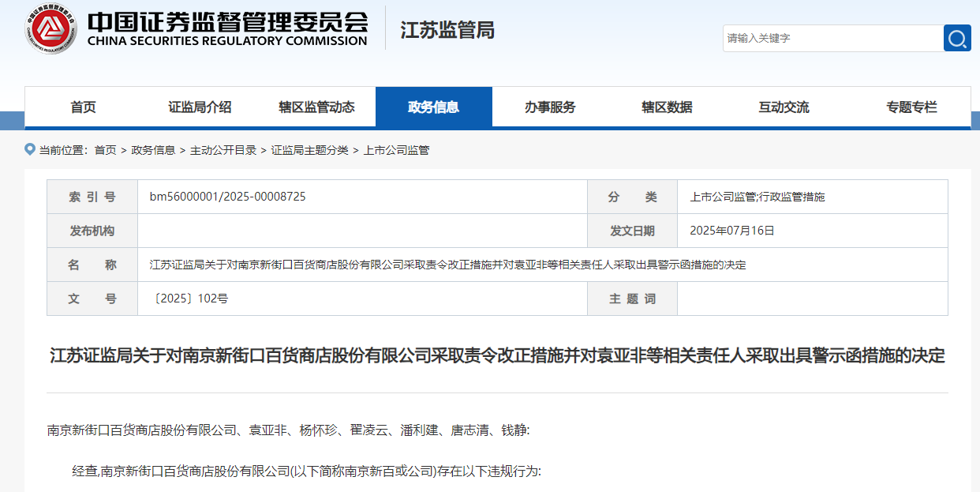
Task: Click document number 〔2025〕102号
Action: [x=189, y=299]
